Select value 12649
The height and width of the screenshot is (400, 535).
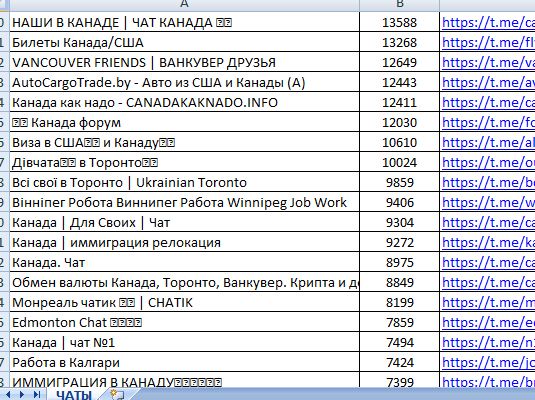point(400,62)
